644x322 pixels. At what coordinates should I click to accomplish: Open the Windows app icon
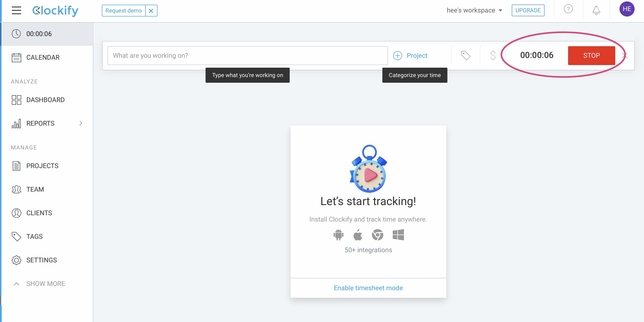(398, 235)
